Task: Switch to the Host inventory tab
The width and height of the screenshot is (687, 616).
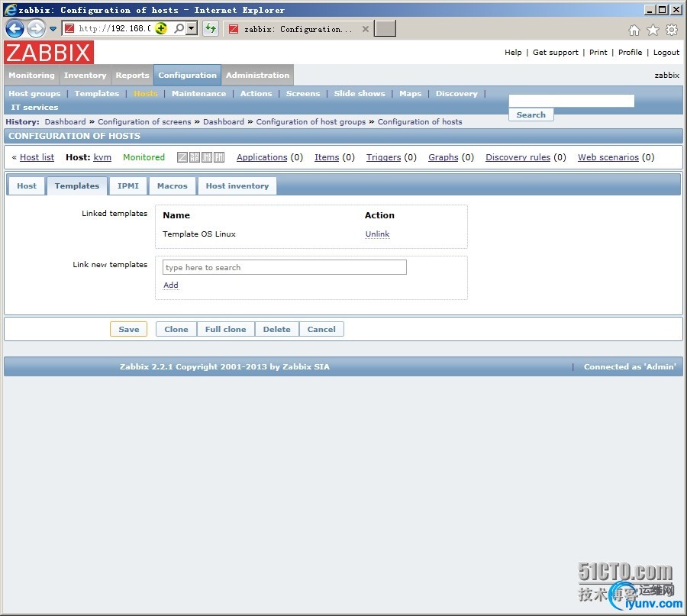Action: pyautogui.click(x=237, y=185)
